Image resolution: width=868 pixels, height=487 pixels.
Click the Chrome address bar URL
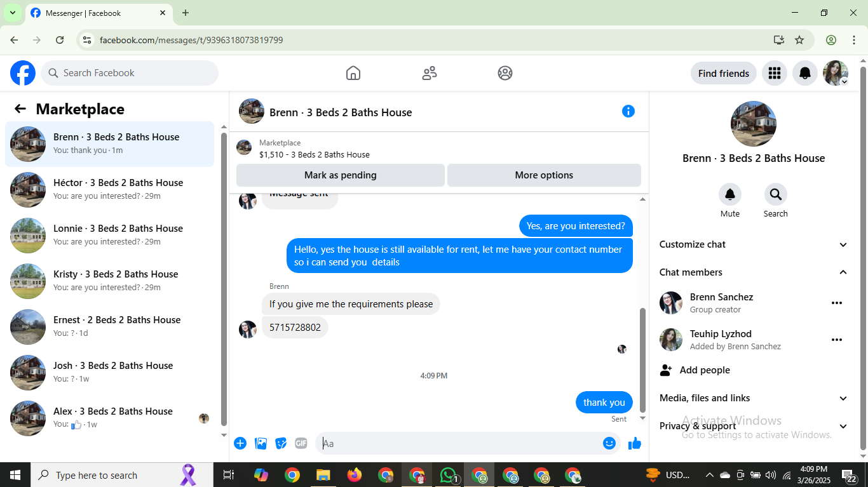pos(191,40)
